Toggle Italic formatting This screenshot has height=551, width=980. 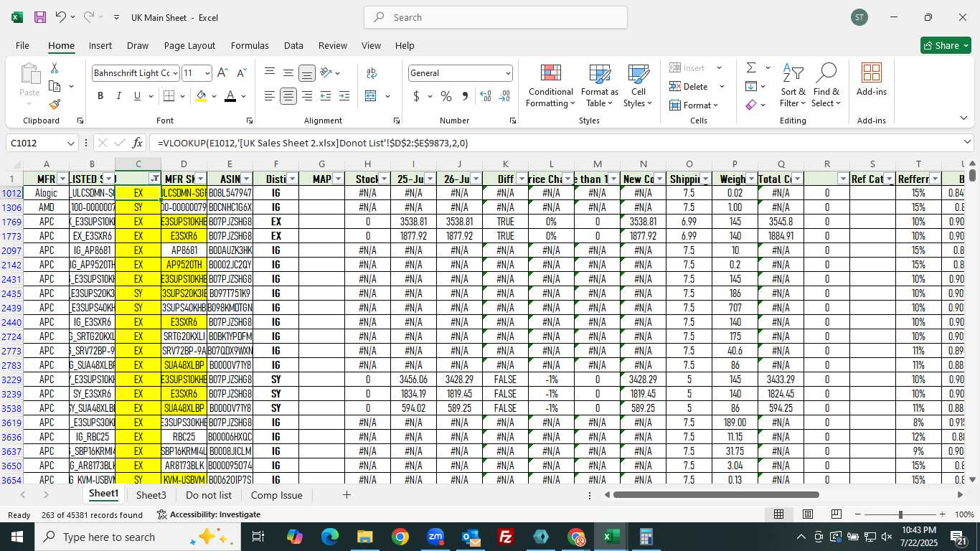coord(119,96)
